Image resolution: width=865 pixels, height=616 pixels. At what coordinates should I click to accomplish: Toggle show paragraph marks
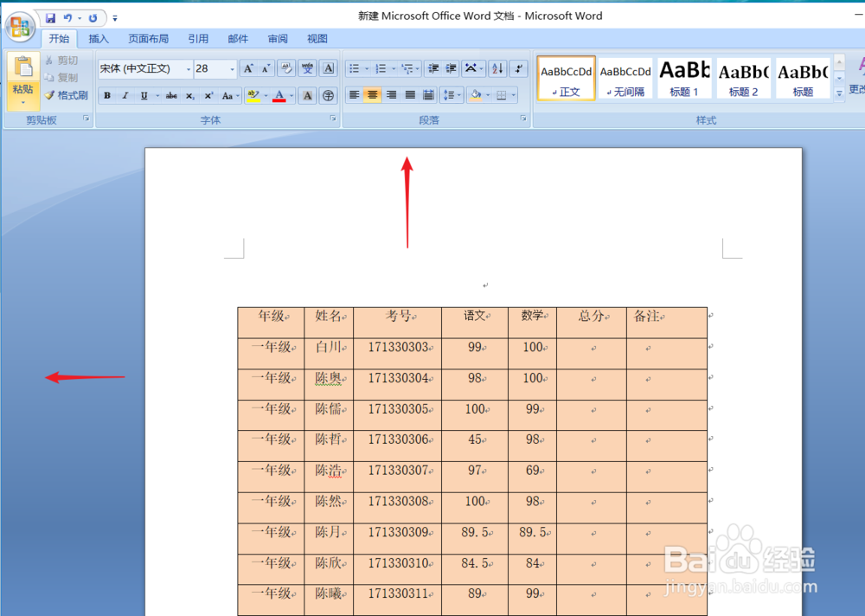coord(518,68)
